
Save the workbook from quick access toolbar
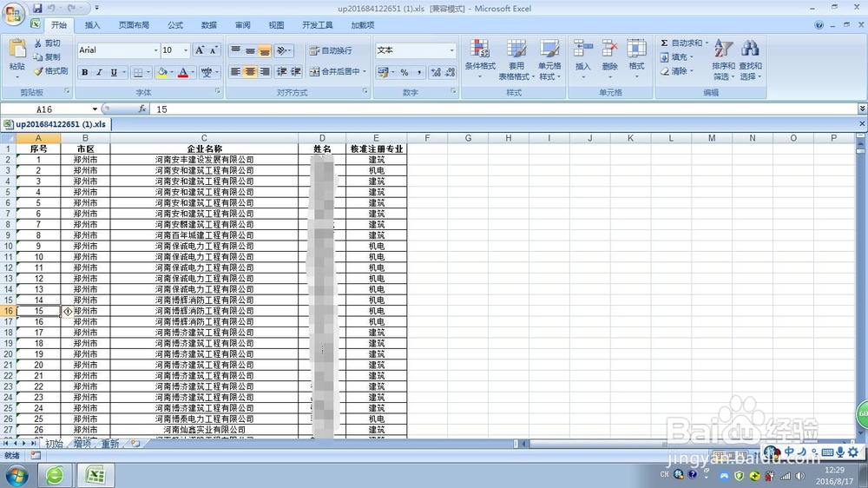point(37,8)
